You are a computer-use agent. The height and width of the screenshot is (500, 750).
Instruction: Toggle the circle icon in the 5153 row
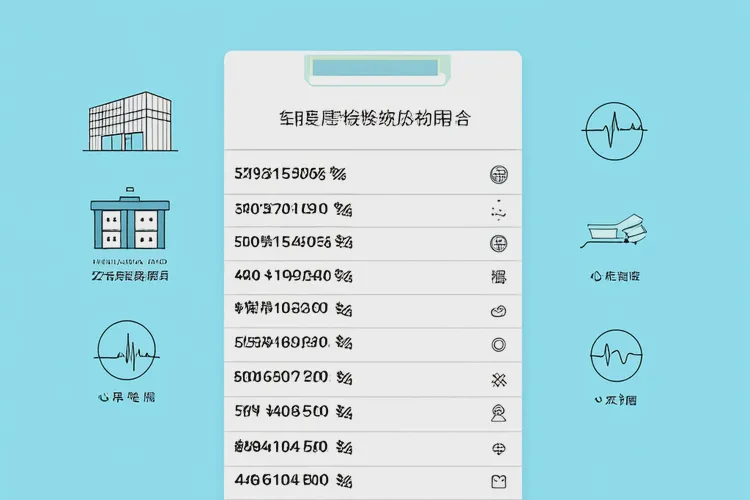pyautogui.click(x=497, y=344)
